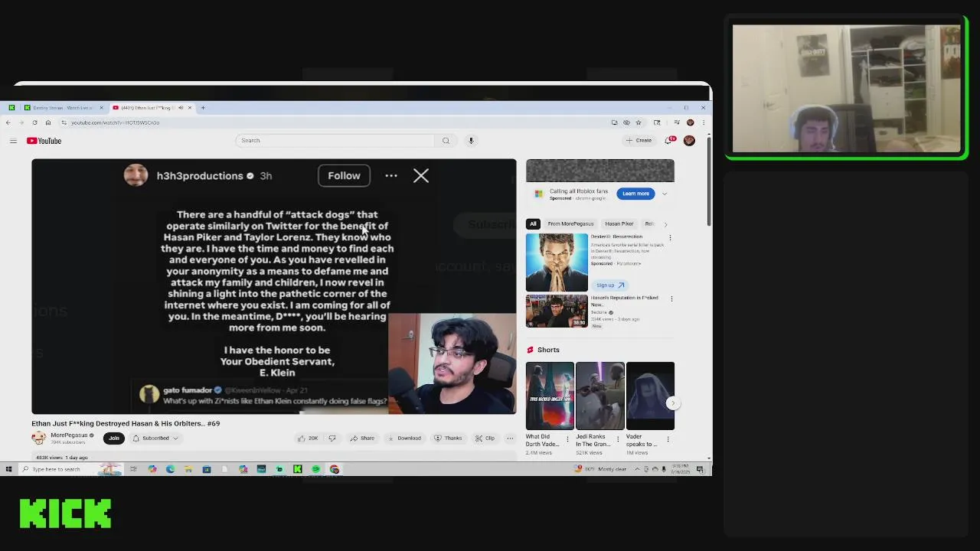Open the Windows Start menu
This screenshot has height=551, width=980.
(8, 469)
